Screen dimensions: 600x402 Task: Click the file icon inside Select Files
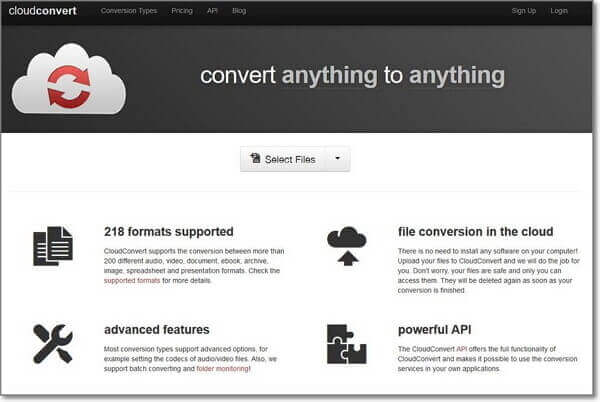(x=256, y=159)
